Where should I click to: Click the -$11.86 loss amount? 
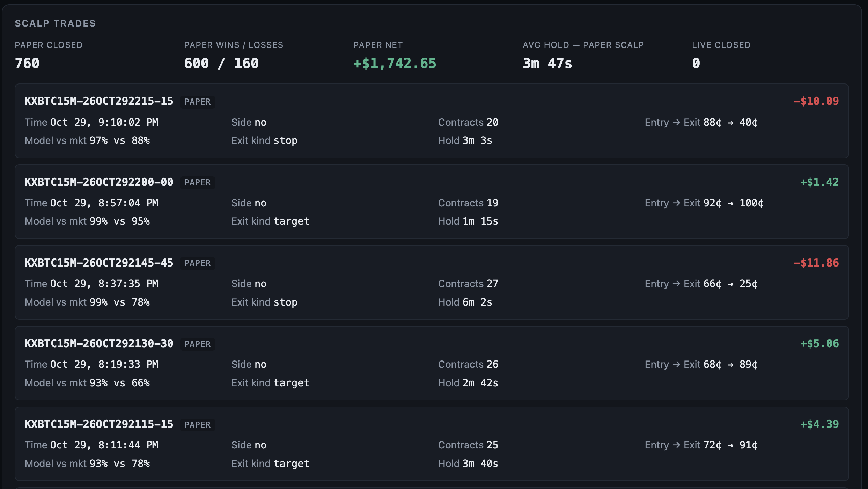coord(816,263)
